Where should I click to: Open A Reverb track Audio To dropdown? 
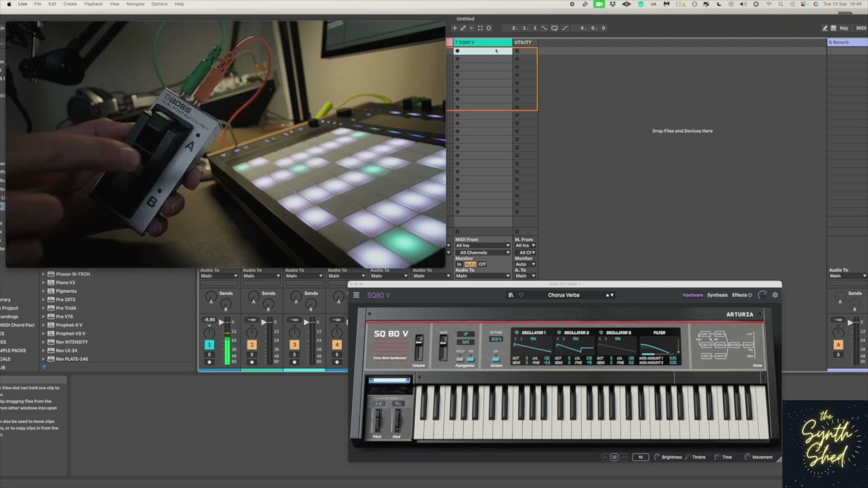[848, 276]
